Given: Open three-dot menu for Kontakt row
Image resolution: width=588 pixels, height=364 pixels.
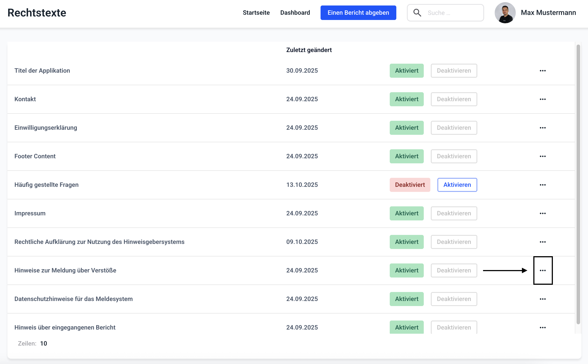Looking at the screenshot, I should [x=543, y=99].
